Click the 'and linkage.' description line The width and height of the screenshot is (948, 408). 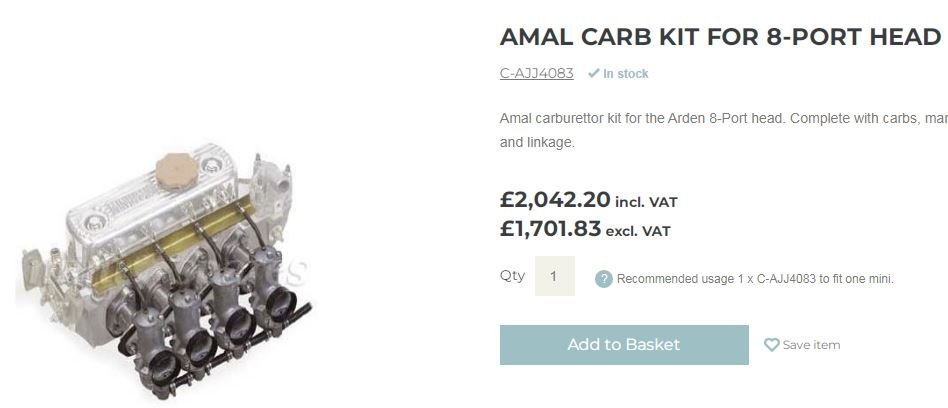(537, 143)
